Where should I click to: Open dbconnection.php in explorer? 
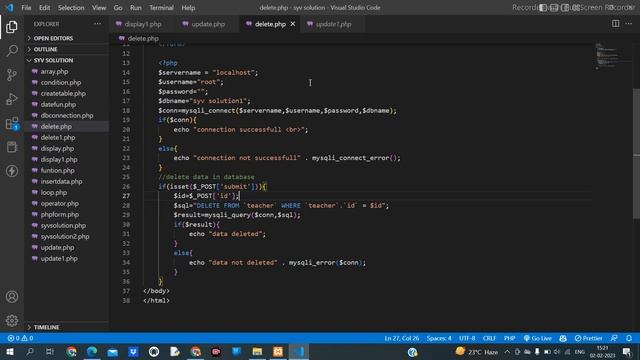click(x=67, y=116)
